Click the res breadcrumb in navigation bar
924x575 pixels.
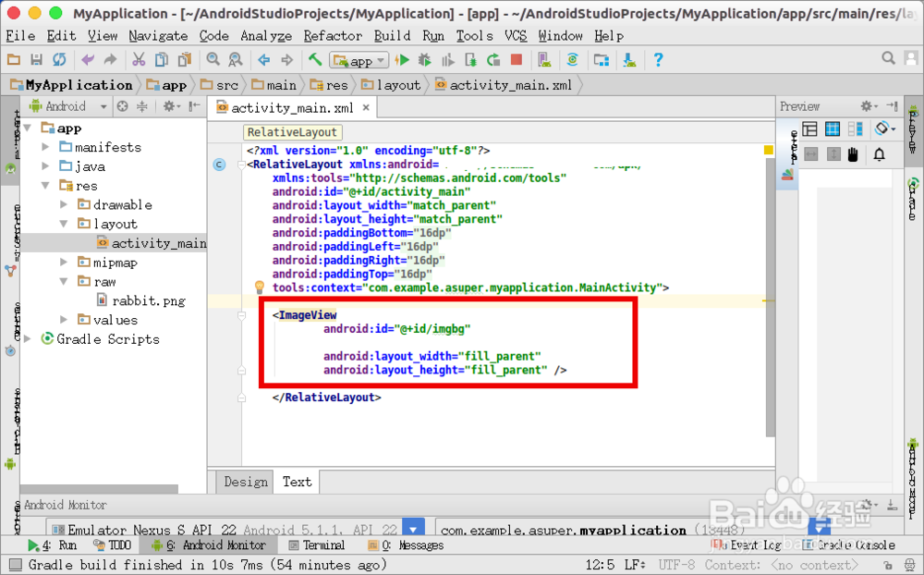(x=330, y=86)
